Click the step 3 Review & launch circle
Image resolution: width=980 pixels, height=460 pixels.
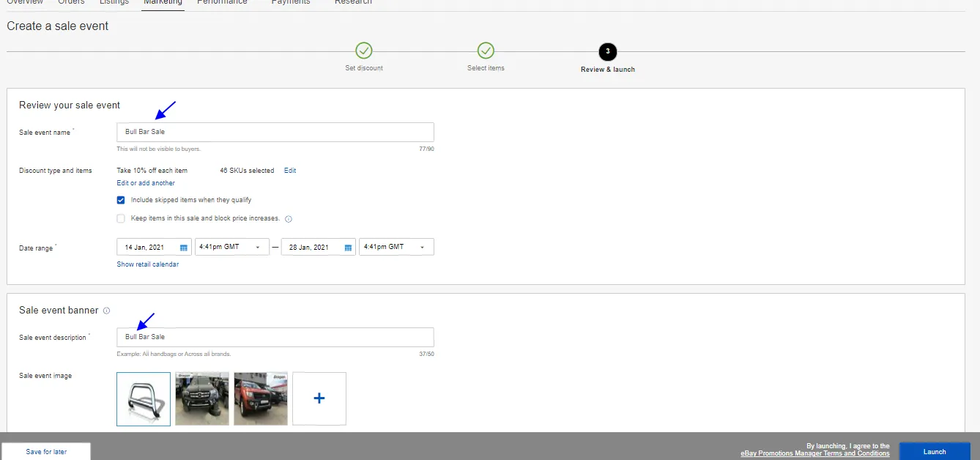point(608,51)
